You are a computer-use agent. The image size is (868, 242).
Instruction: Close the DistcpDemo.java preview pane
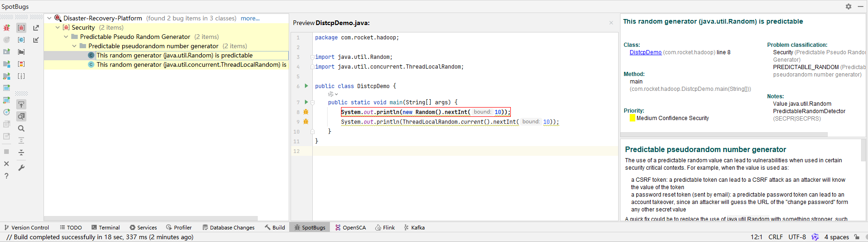point(611,23)
